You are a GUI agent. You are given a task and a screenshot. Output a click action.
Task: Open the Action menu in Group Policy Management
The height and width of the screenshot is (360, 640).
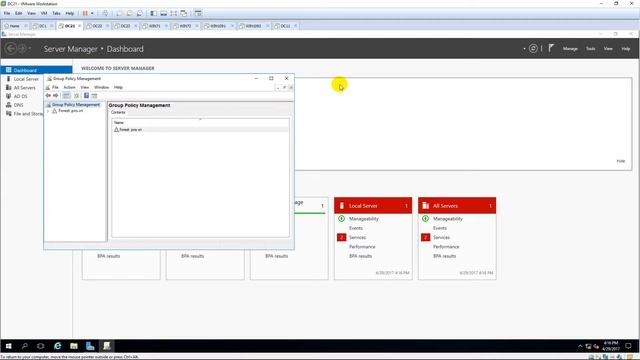pyautogui.click(x=69, y=87)
